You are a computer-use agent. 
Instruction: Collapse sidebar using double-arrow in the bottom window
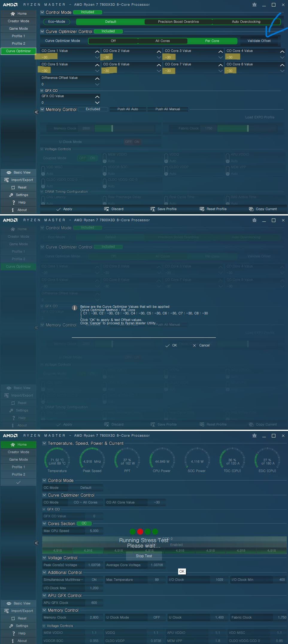(x=36, y=543)
